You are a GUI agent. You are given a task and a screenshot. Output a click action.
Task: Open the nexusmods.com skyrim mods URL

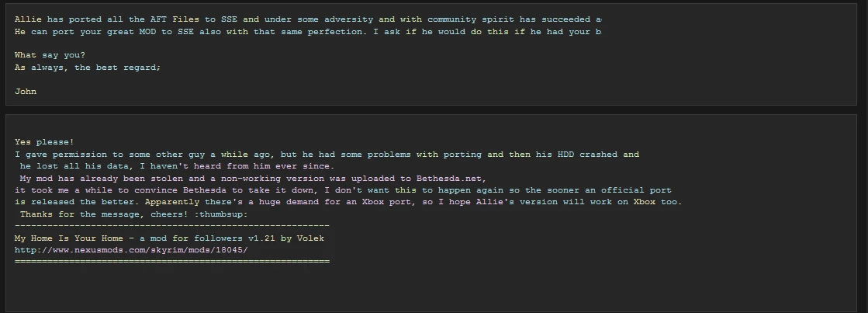pos(131,250)
